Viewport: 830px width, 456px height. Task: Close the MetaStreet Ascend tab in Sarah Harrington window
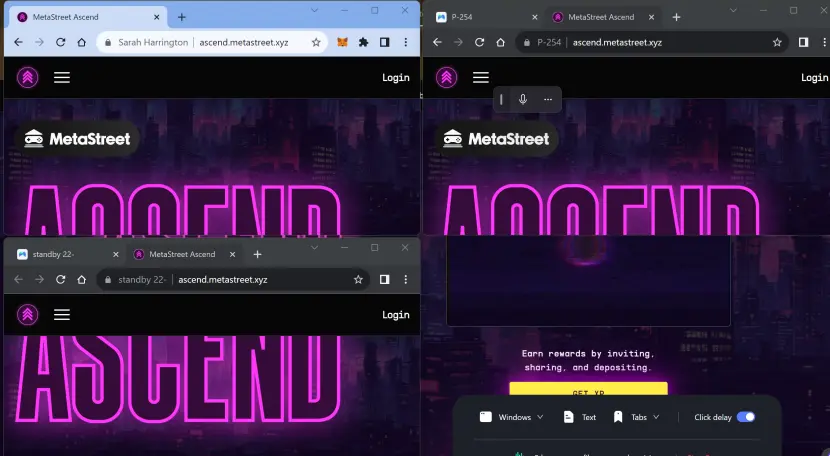[x=157, y=17]
